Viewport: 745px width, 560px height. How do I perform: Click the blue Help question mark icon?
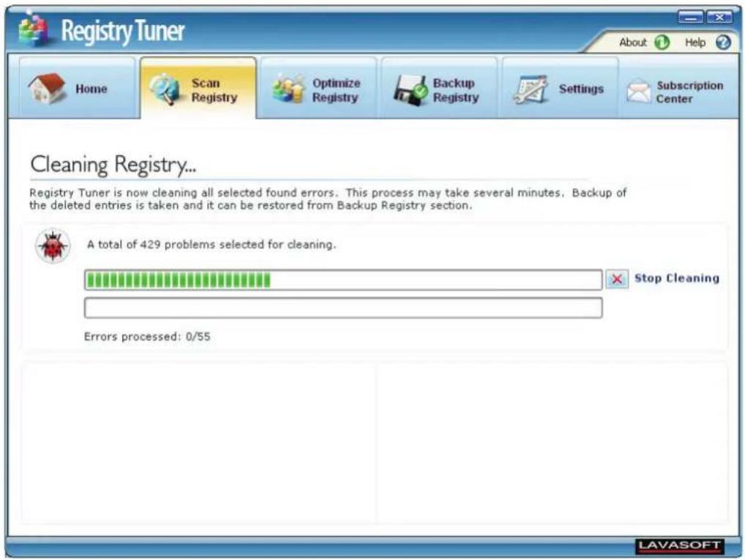click(723, 42)
